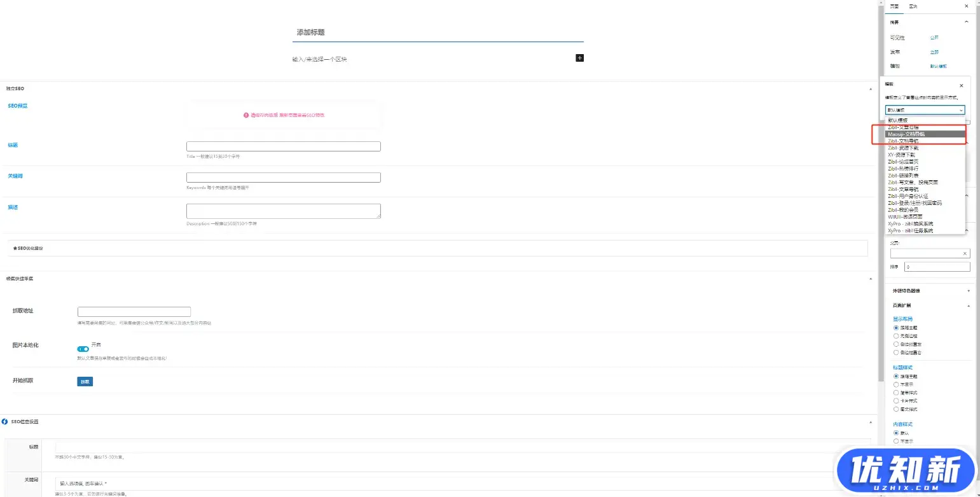The image size is (980, 497).
Task: Collapse the 页面扩展 section
Action: point(969,306)
